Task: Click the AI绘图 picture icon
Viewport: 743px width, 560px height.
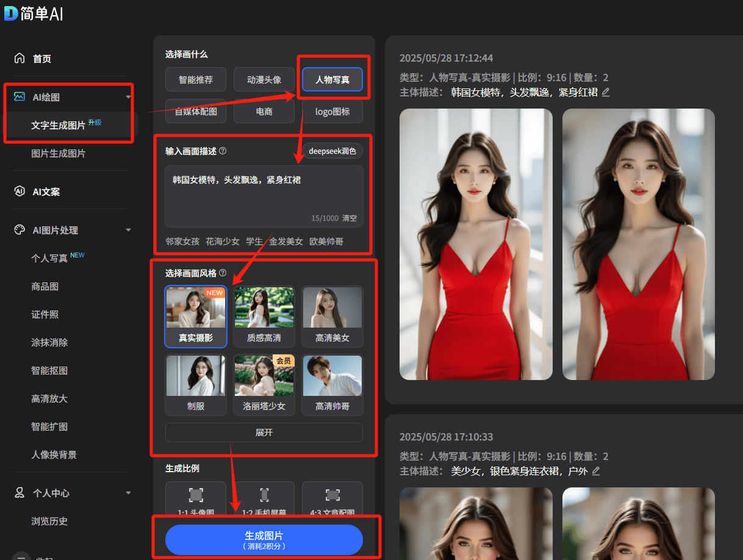Action: pyautogui.click(x=20, y=97)
